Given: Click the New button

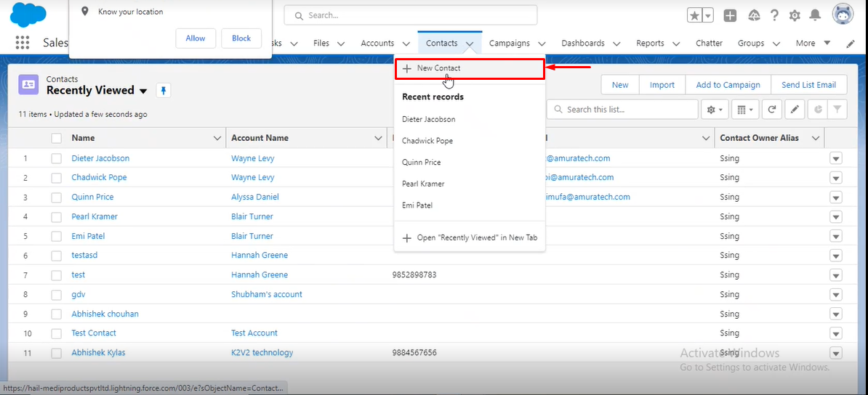Looking at the screenshot, I should coord(620,85).
